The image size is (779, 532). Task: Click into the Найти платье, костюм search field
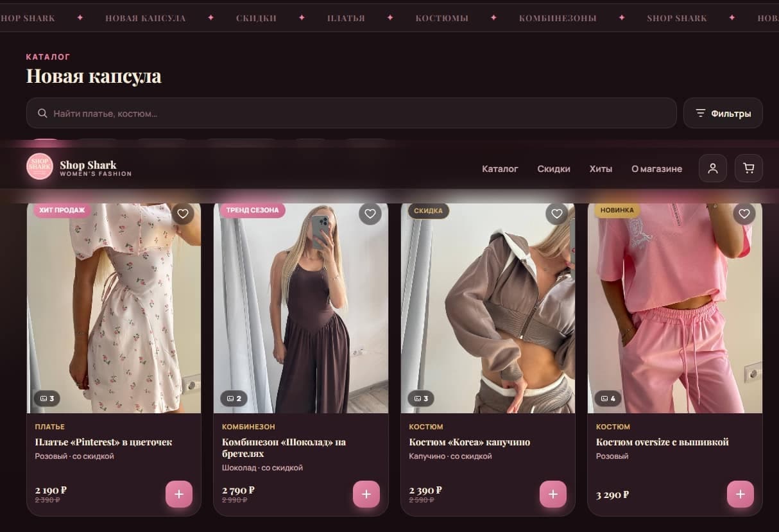pyautogui.click(x=352, y=113)
